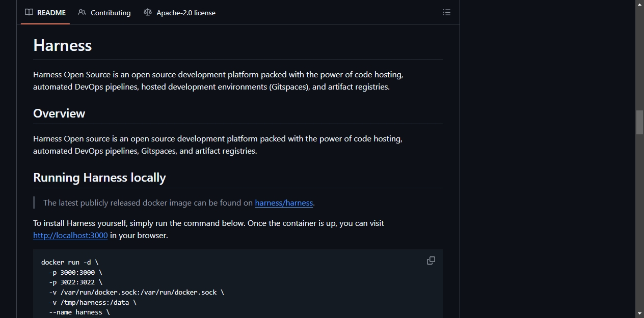Click the Harness main heading
This screenshot has height=318, width=644.
point(63,45)
